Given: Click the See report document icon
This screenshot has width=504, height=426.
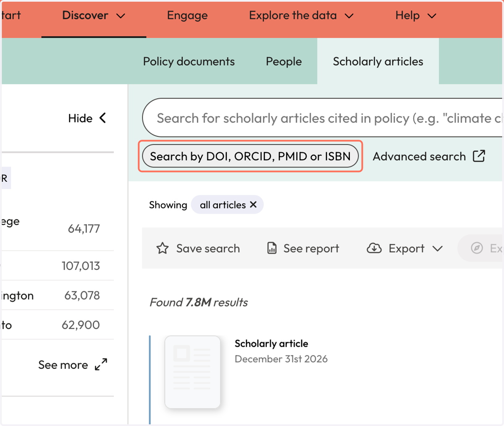Looking at the screenshot, I should [272, 248].
